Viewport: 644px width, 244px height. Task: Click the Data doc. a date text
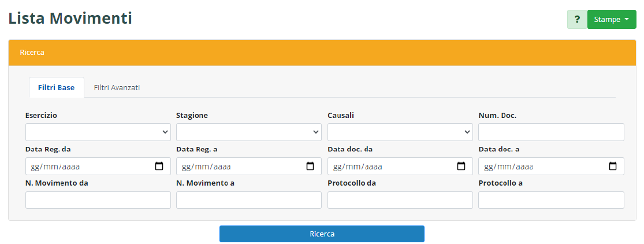pyautogui.click(x=508, y=167)
